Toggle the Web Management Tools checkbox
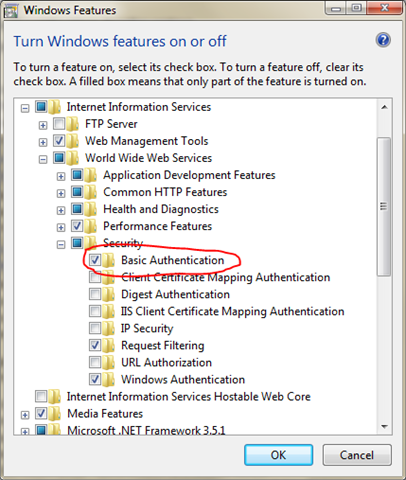This screenshot has width=406, height=480. [59, 141]
